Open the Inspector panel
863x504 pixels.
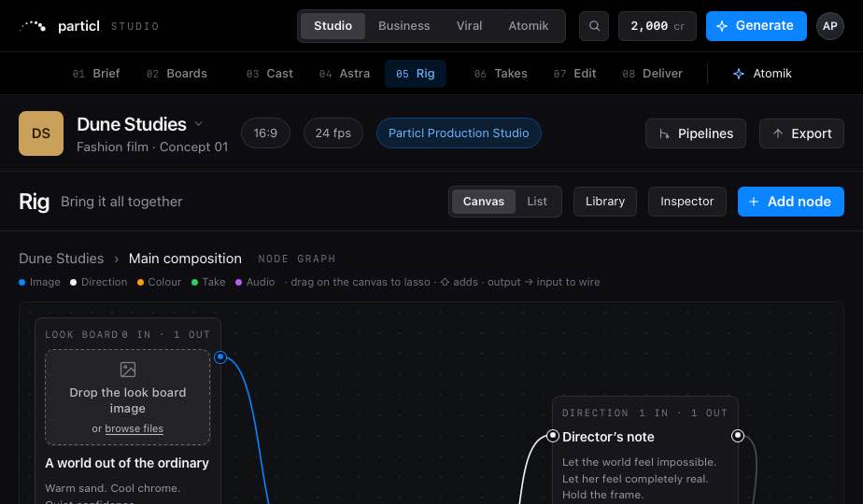[686, 202]
